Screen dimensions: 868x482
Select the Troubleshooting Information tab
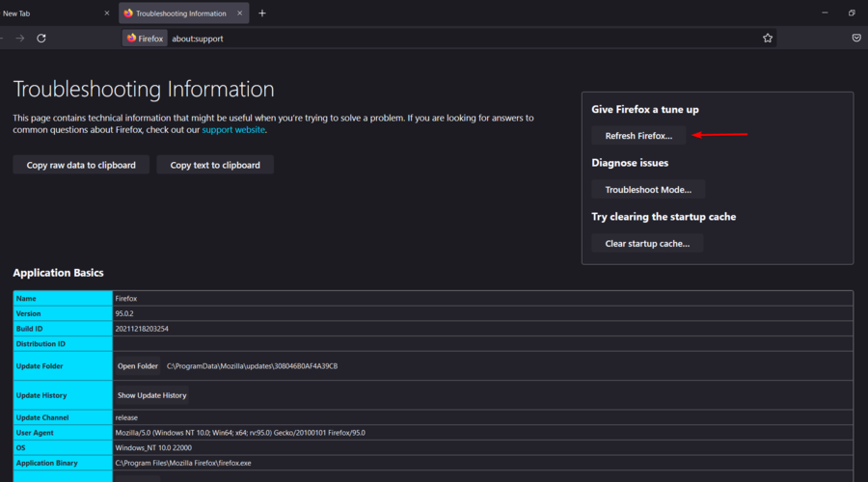(x=178, y=13)
